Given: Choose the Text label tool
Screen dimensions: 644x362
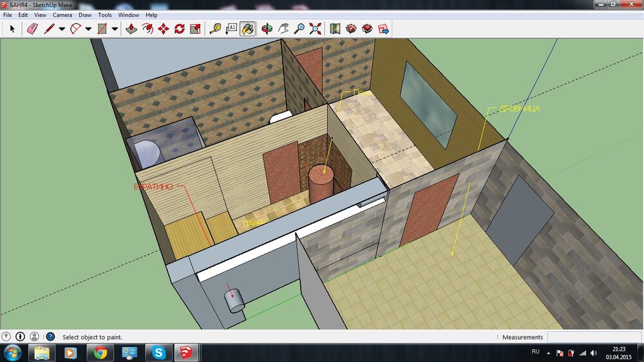Looking at the screenshot, I should pos(231,29).
